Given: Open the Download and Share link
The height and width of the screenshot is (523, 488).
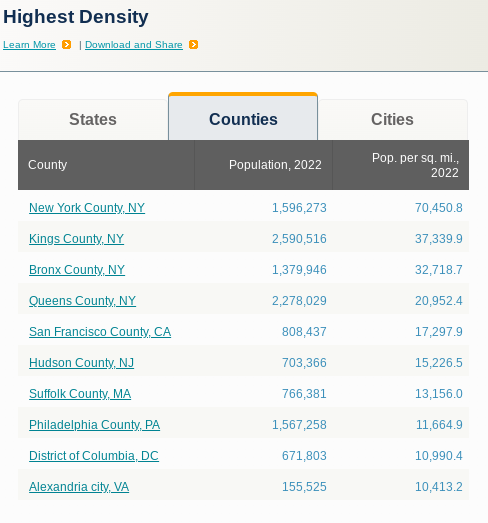Looking at the screenshot, I should pos(134,45).
